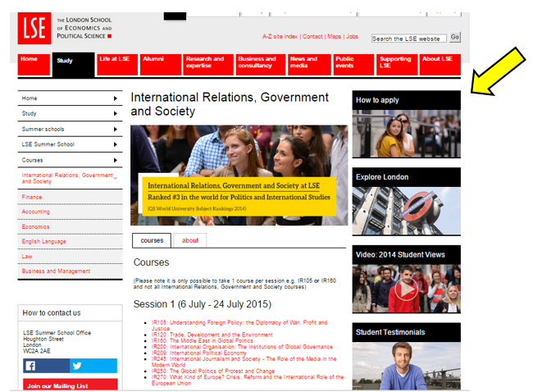Open IR245 International Journalism and Society link
Screen dimensions: 533x392
(244, 362)
